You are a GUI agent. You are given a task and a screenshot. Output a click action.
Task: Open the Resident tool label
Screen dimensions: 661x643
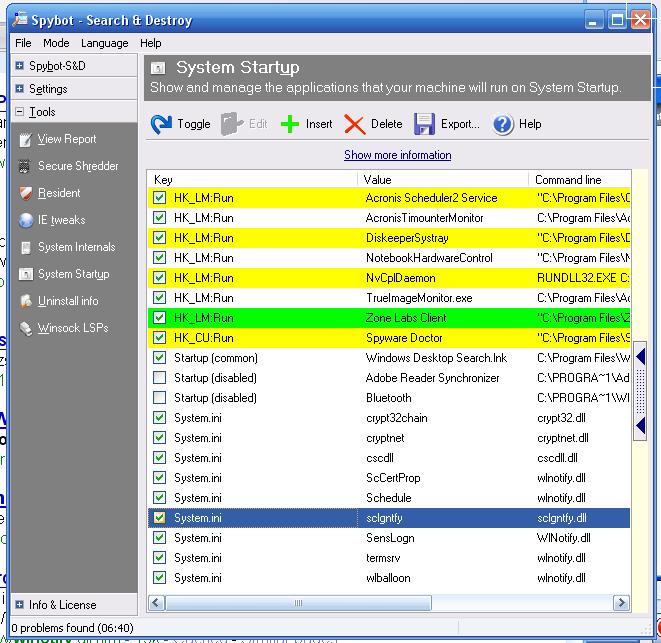click(x=59, y=193)
